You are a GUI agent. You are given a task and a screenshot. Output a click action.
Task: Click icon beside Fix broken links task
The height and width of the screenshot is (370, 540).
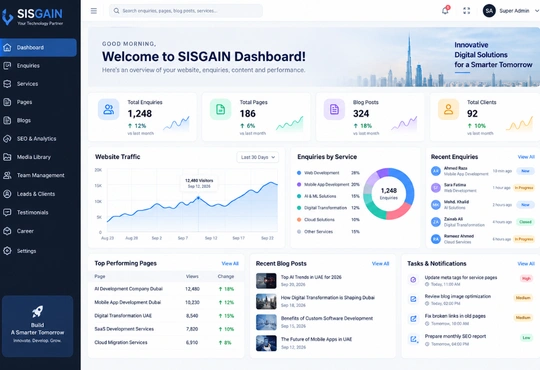pos(413,319)
